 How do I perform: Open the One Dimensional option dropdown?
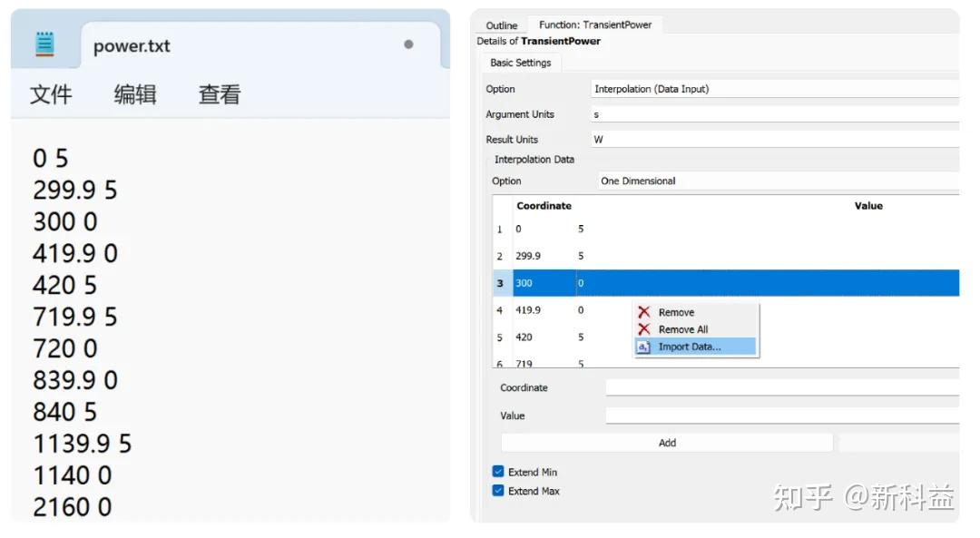click(x=778, y=181)
